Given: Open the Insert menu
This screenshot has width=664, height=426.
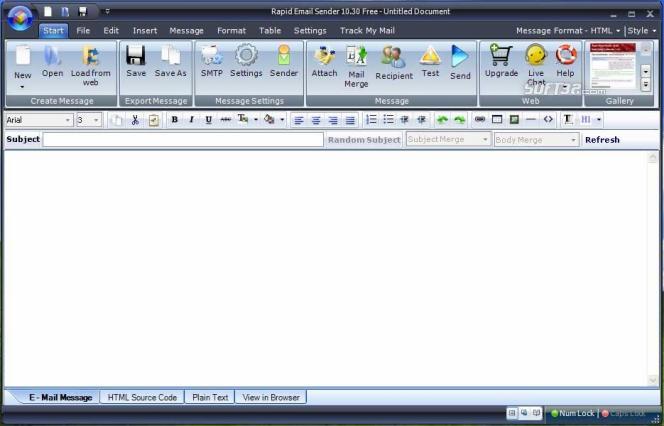Looking at the screenshot, I should point(145,30).
